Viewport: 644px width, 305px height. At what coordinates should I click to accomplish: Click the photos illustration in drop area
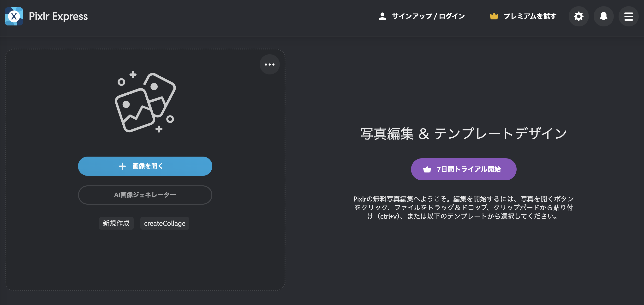click(x=145, y=103)
